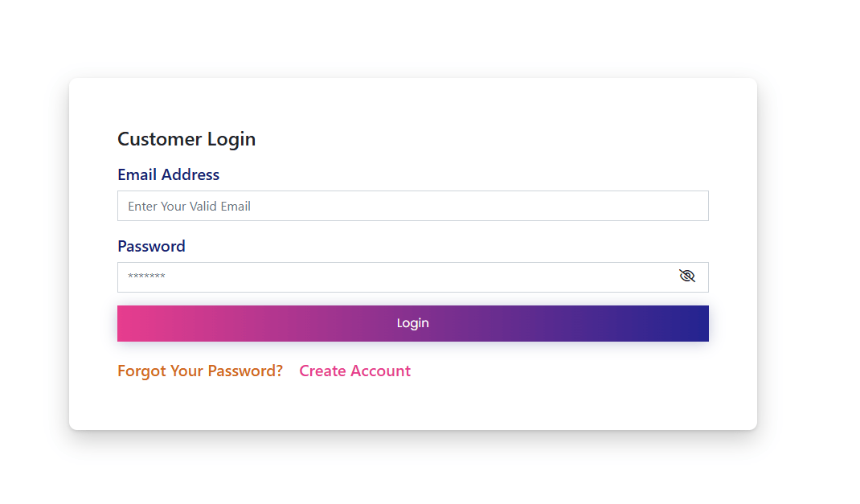The image size is (860, 504).
Task: Click the Email Address field label
Action: click(x=168, y=175)
